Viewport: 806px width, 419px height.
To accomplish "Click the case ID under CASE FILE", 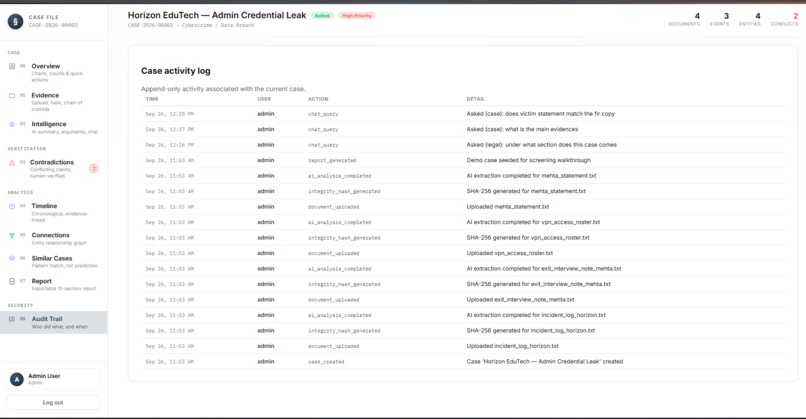I will (x=53, y=25).
